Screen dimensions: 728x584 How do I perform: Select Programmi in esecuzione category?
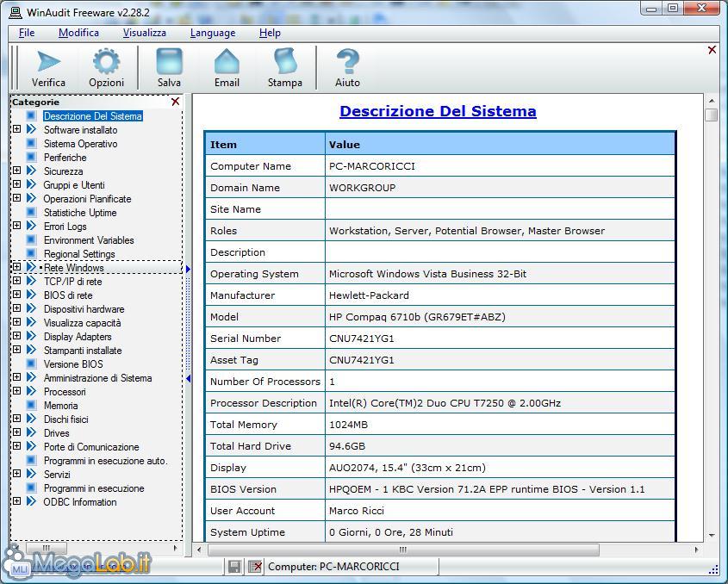tap(94, 488)
